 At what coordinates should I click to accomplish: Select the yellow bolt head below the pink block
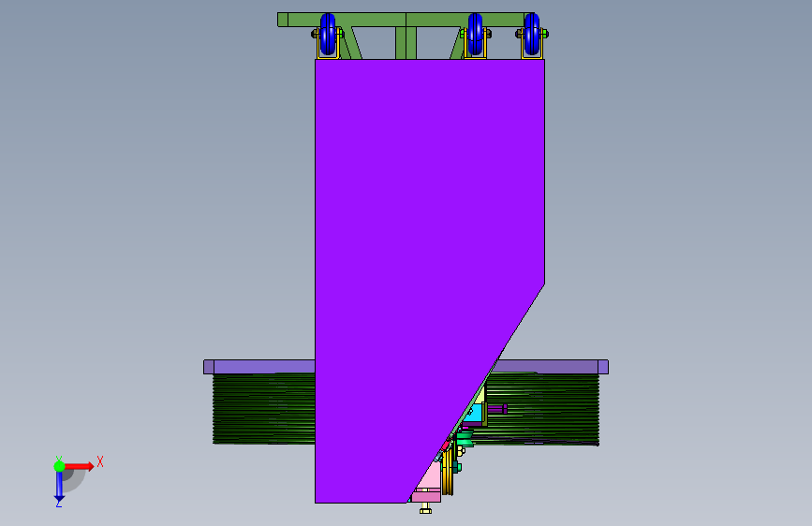pyautogui.click(x=426, y=510)
